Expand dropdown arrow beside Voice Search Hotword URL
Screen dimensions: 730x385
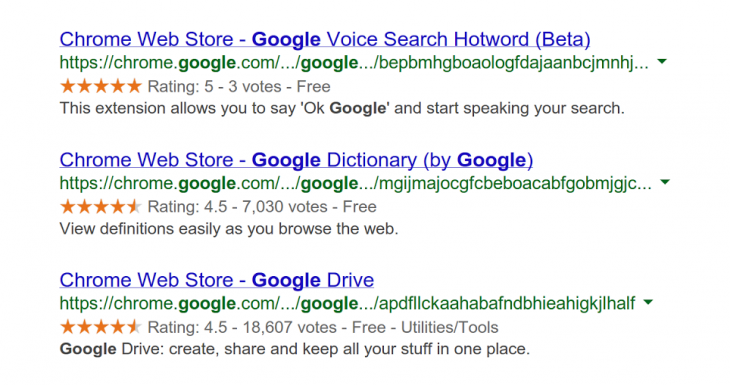tap(662, 61)
